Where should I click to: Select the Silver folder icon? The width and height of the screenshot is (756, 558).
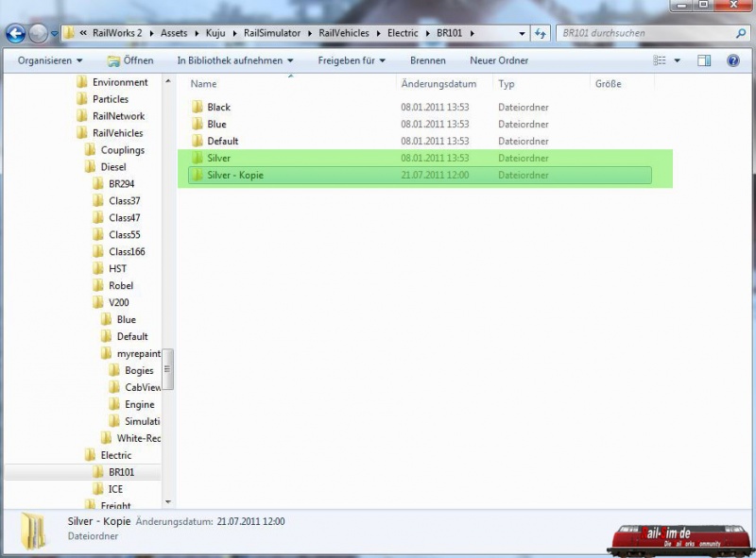198,158
